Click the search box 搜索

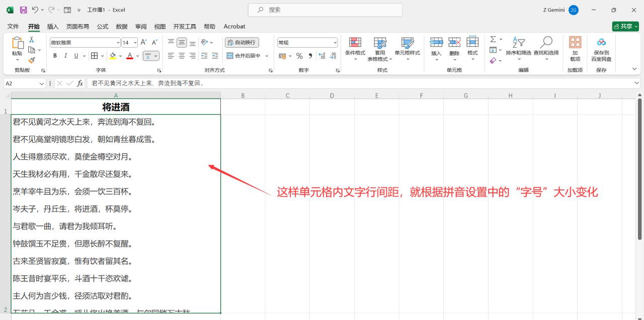click(x=325, y=10)
